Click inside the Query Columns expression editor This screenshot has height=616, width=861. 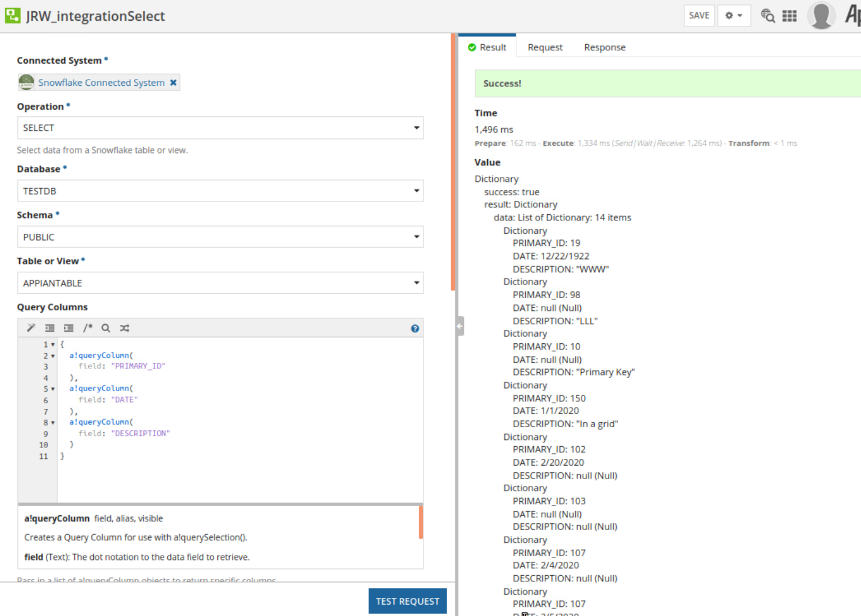pos(240,420)
